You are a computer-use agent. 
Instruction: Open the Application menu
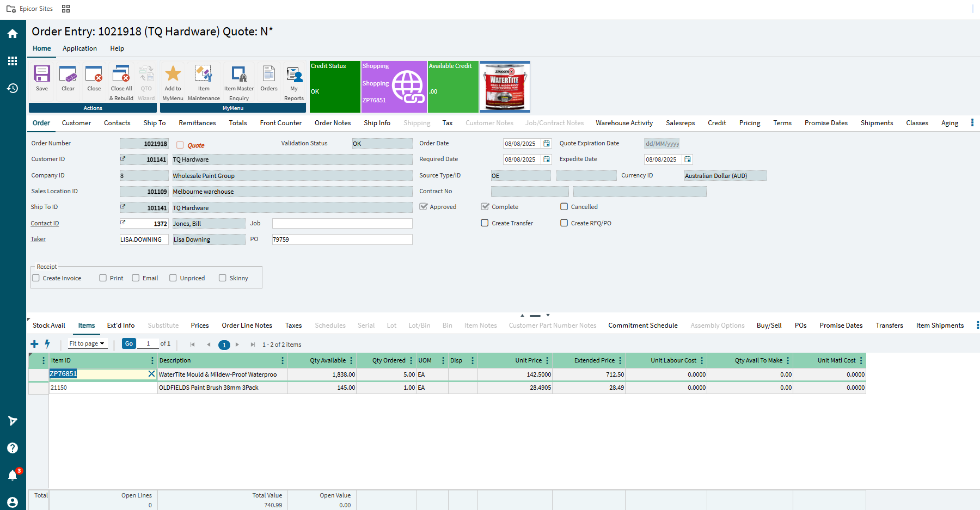tap(79, 48)
